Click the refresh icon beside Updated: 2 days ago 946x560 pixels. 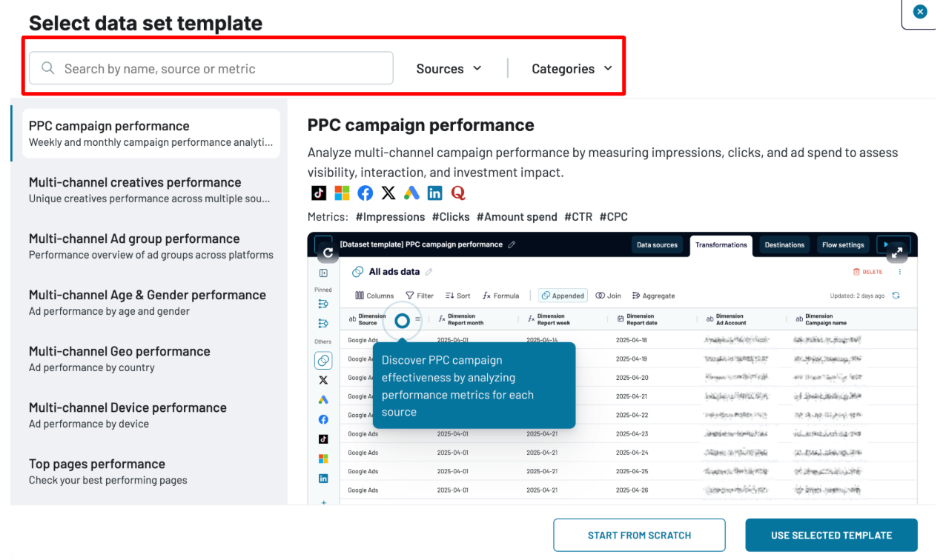(896, 296)
